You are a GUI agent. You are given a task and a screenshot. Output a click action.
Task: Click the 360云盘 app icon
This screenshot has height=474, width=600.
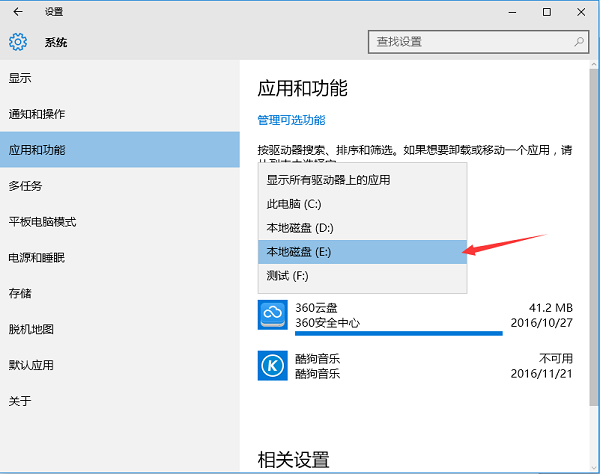[x=273, y=315]
